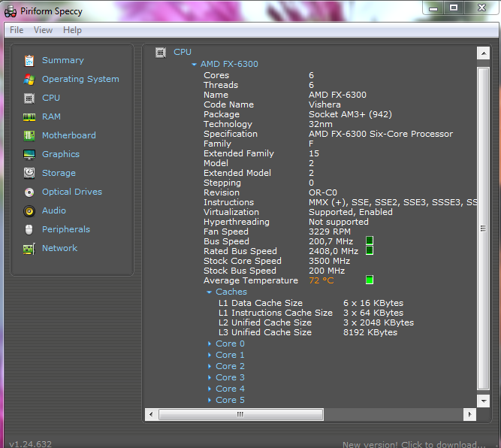
Task: Click the Graphics monitor icon
Action: click(29, 154)
